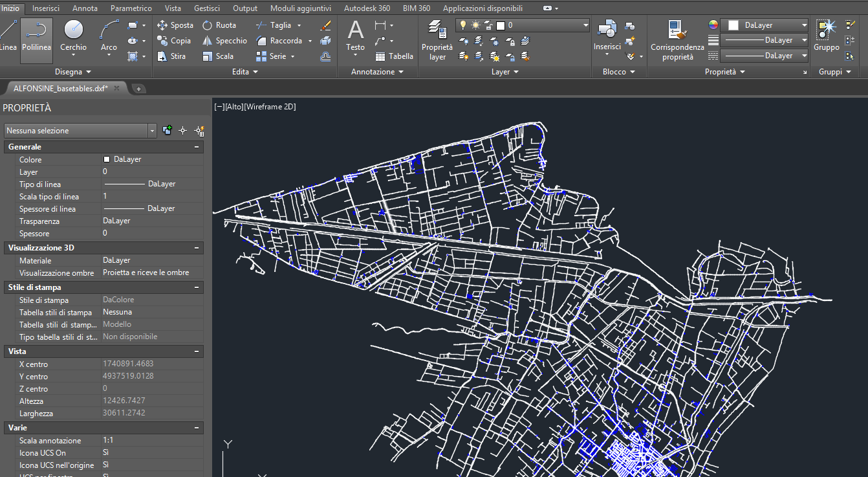868x477 pixels.
Task: Click the Scala tipo di linea value field
Action: point(152,196)
